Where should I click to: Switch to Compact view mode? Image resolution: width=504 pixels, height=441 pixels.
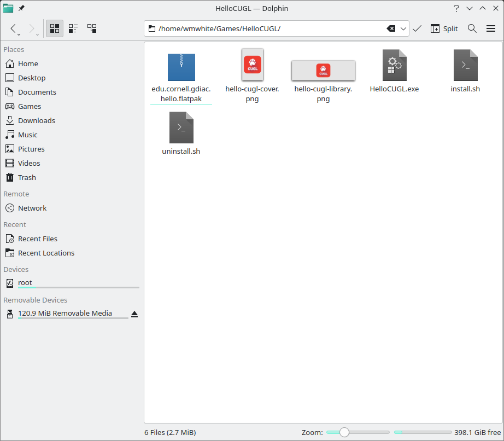tap(73, 28)
